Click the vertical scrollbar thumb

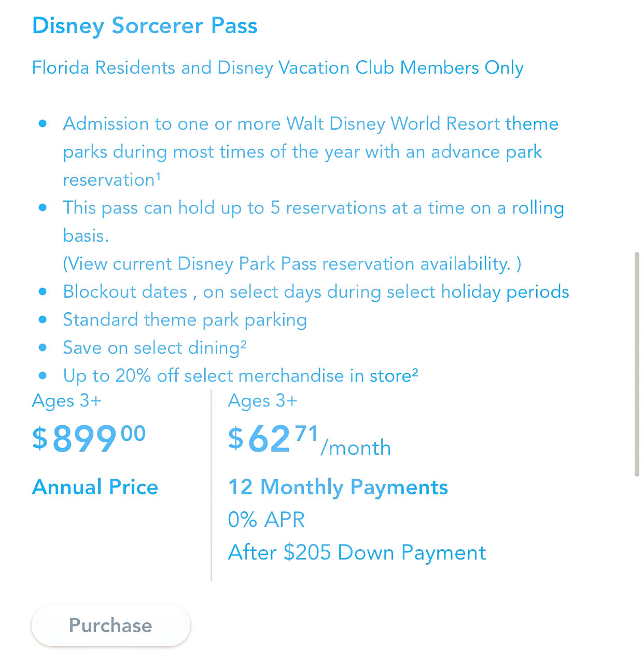click(x=637, y=364)
